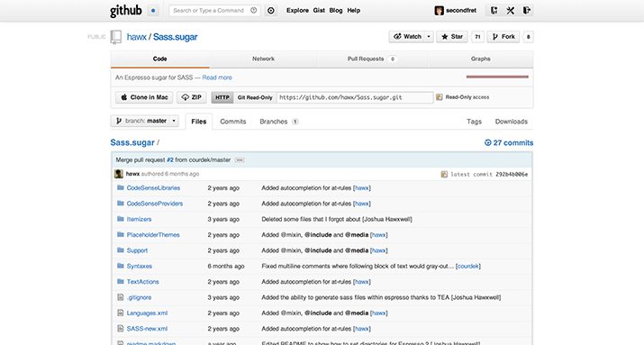The width and height of the screenshot is (644, 345).
Task: Open the Graphs tab
Action: pos(481,59)
